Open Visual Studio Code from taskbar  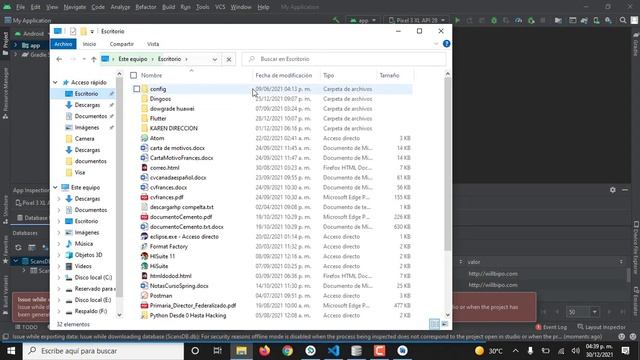click(333, 351)
